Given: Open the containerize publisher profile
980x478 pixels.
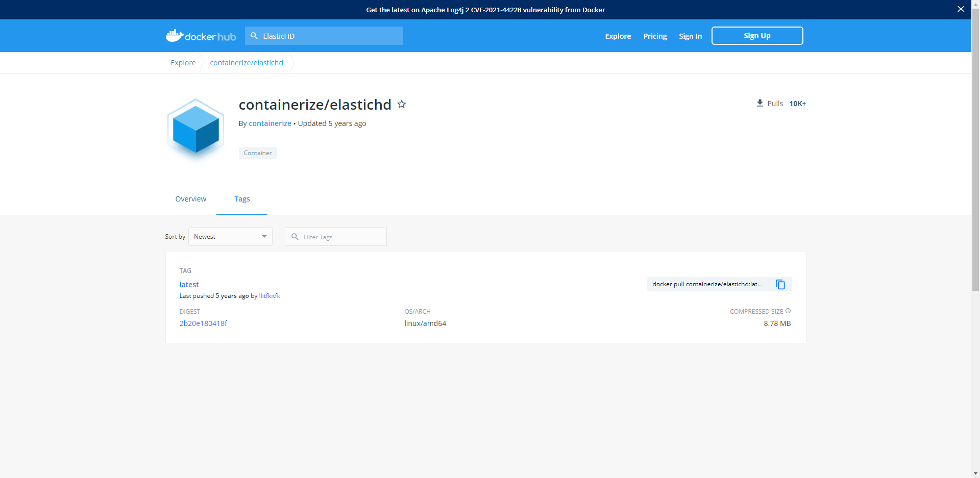Looking at the screenshot, I should click(x=270, y=123).
